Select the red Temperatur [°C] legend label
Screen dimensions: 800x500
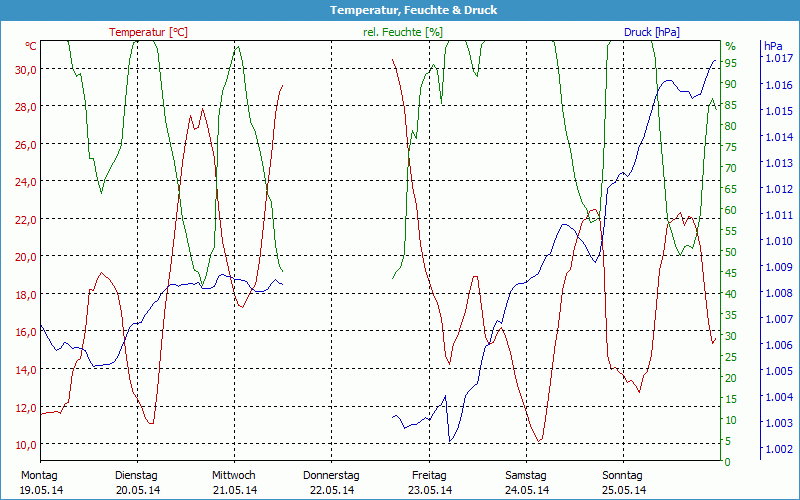tap(148, 32)
